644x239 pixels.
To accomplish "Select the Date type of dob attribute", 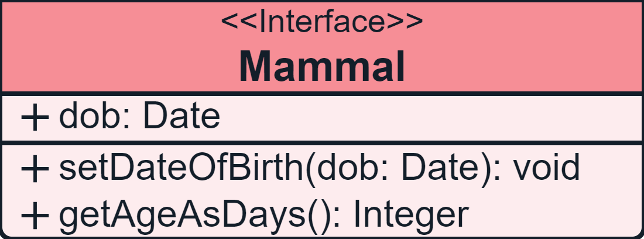I will [181, 116].
